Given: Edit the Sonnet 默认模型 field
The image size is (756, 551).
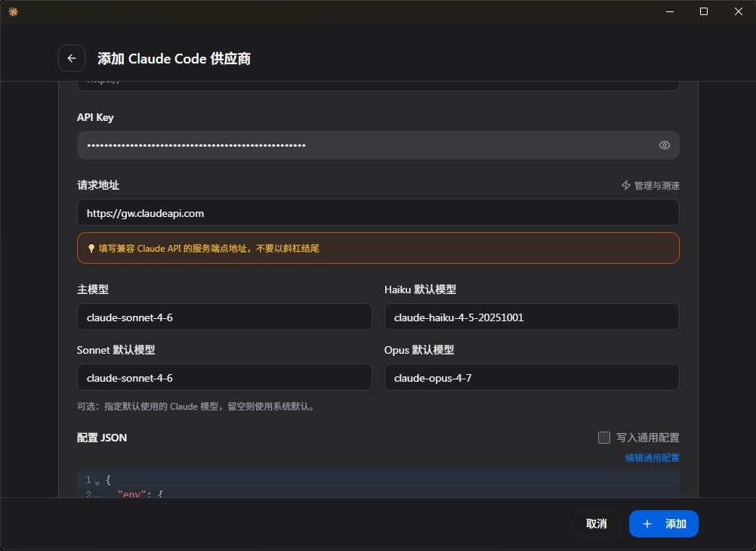Looking at the screenshot, I should (224, 377).
